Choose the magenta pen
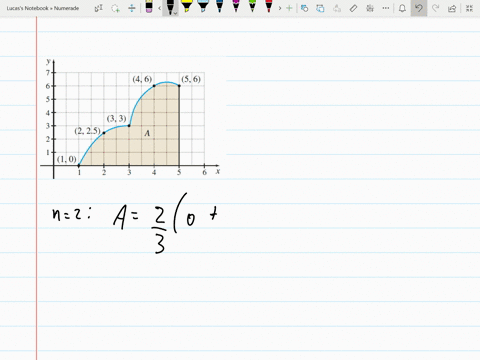Image resolution: width=480 pixels, height=360 pixels. 236,6
